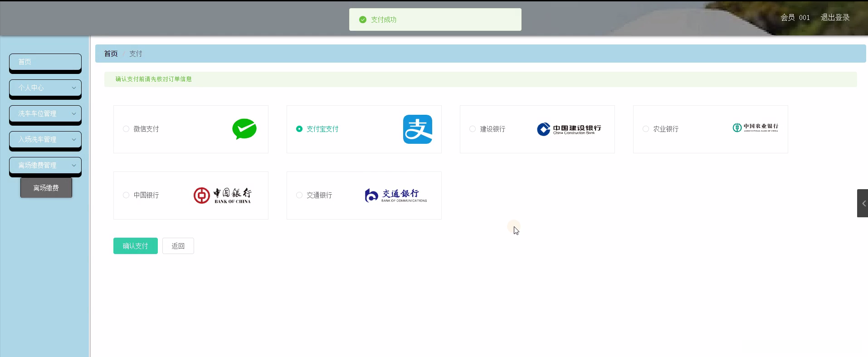This screenshot has width=868, height=357.
Task: Expand the 个人中心 sidebar menu arrow
Action: [74, 88]
